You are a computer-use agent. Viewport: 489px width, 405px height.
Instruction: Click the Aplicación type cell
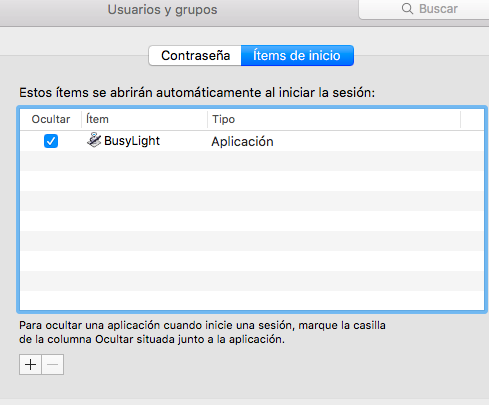coord(242,142)
